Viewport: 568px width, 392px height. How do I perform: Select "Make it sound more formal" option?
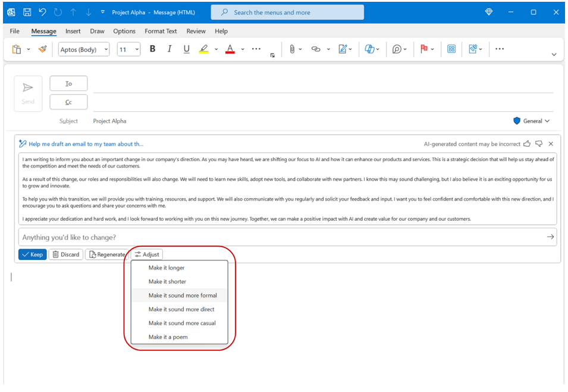tap(183, 296)
